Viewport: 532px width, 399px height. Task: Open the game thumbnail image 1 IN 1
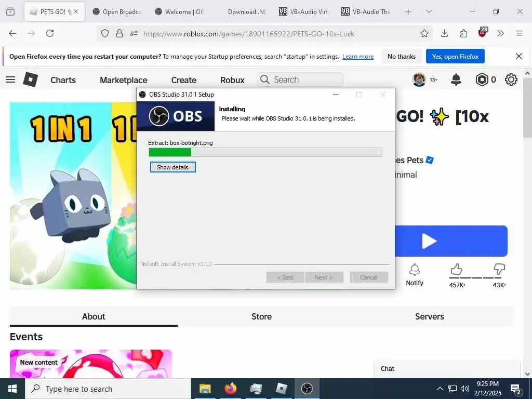(73, 196)
